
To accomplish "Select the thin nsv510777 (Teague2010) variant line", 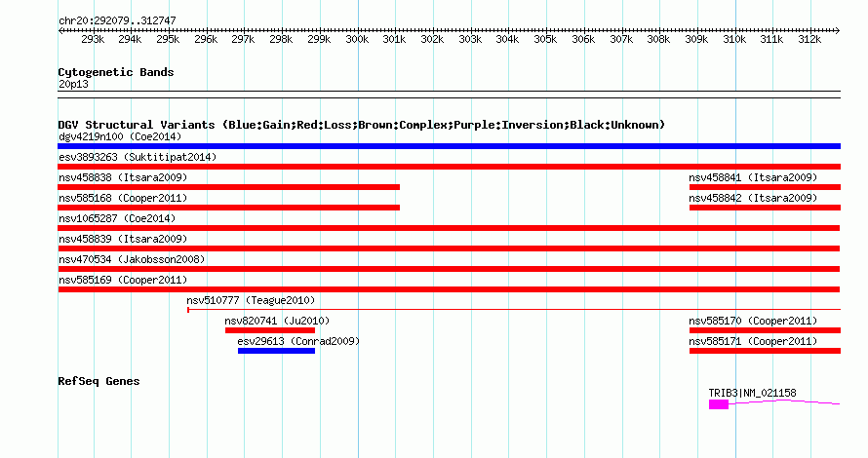I will point(514,310).
